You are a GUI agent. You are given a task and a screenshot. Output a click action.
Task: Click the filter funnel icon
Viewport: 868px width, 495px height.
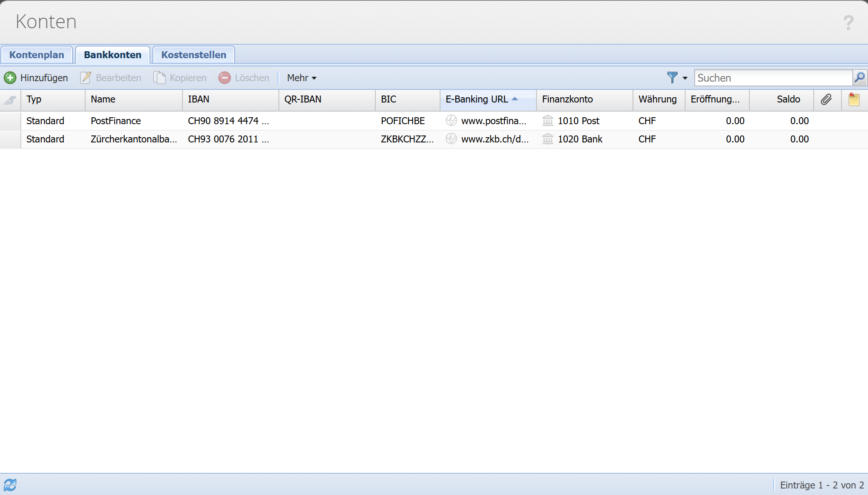[x=672, y=78]
